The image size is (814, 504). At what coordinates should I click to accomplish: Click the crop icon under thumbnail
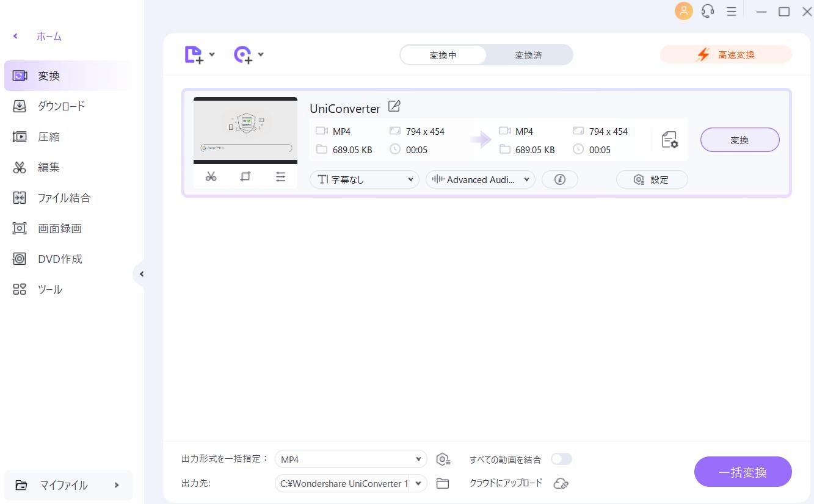coord(245,177)
